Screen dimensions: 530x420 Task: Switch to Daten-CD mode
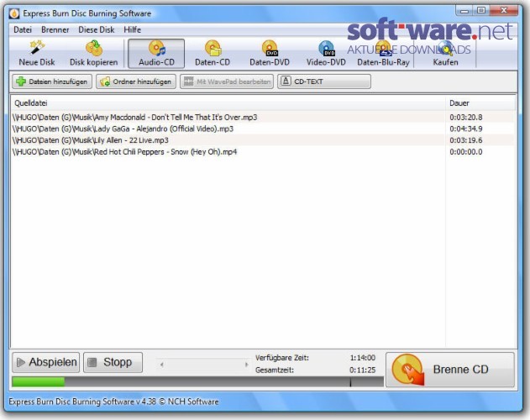click(x=213, y=54)
